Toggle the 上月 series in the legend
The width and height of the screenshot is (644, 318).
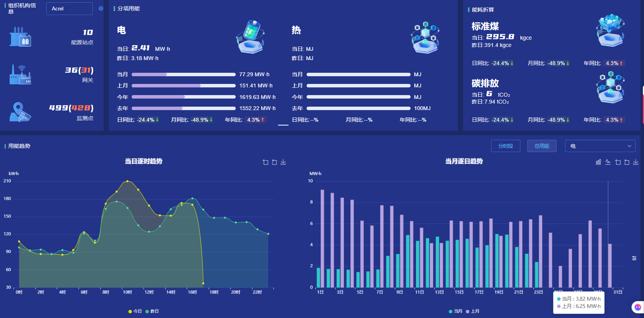473,311
